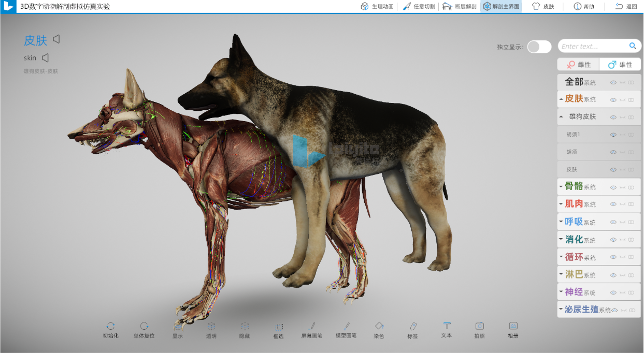
Task: Activate the 框选 box select tool
Action: point(279,327)
